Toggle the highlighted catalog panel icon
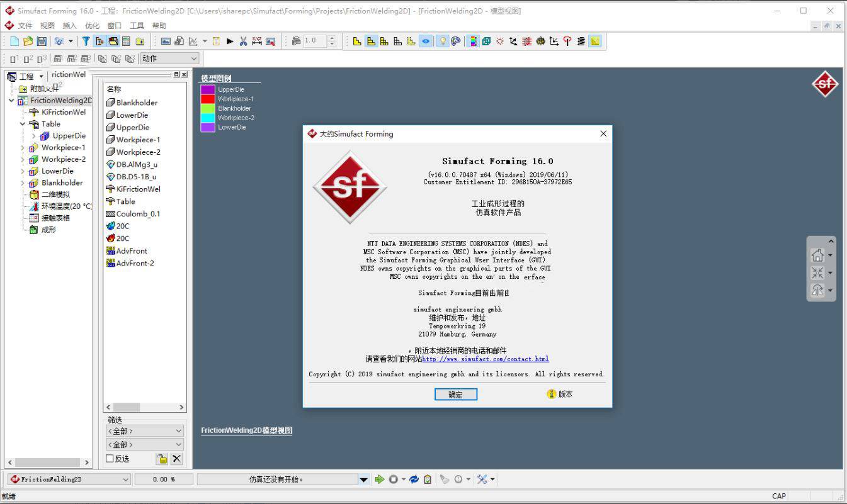Viewport: 847px width, 504px height. coord(113,41)
